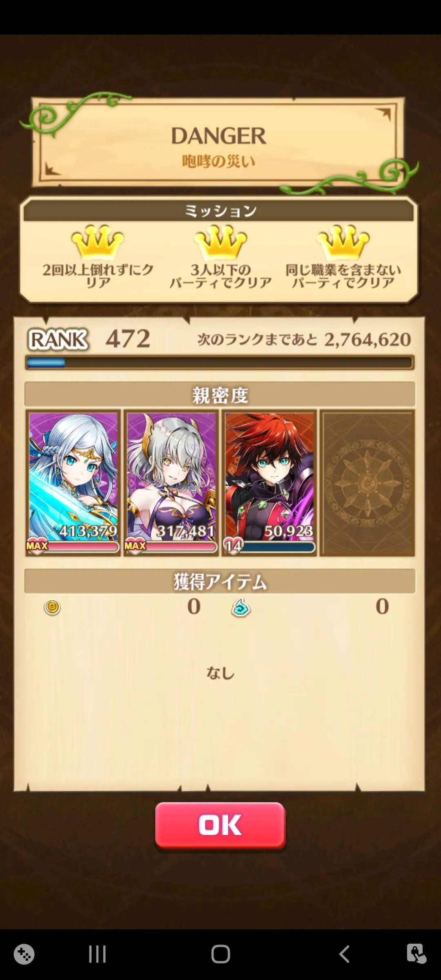Tap the level 14 heart badge
Viewport: 441px width, 980px height.
tap(233, 546)
